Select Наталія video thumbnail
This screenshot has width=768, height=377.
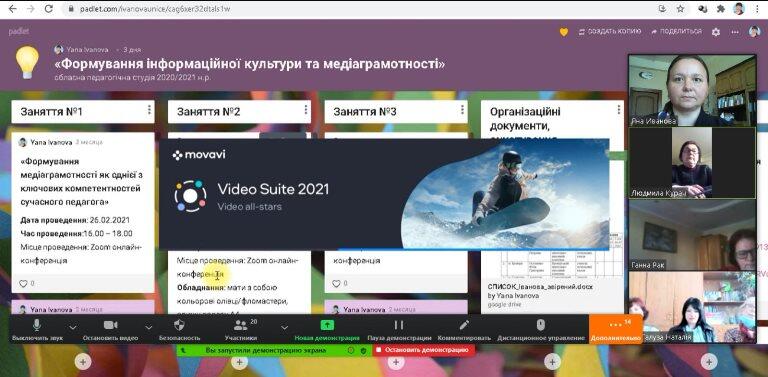(692, 307)
